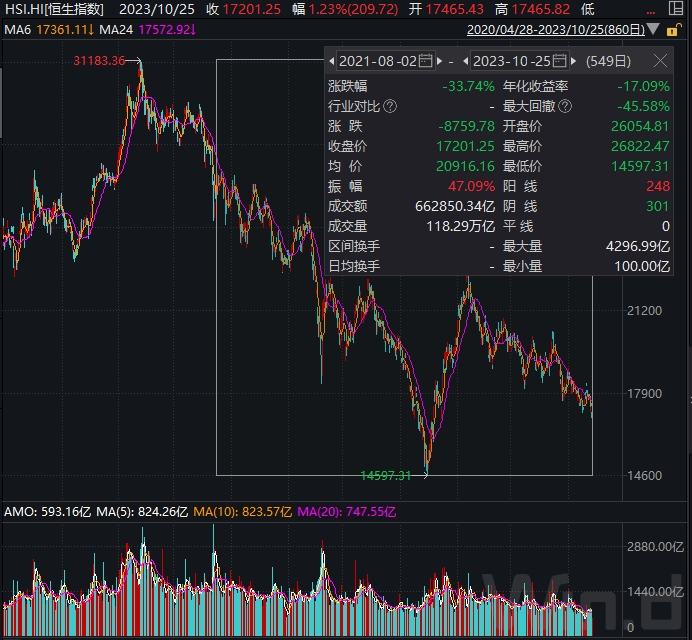Open the 2020/04/28-2023/10/25 date range link

tap(577, 29)
